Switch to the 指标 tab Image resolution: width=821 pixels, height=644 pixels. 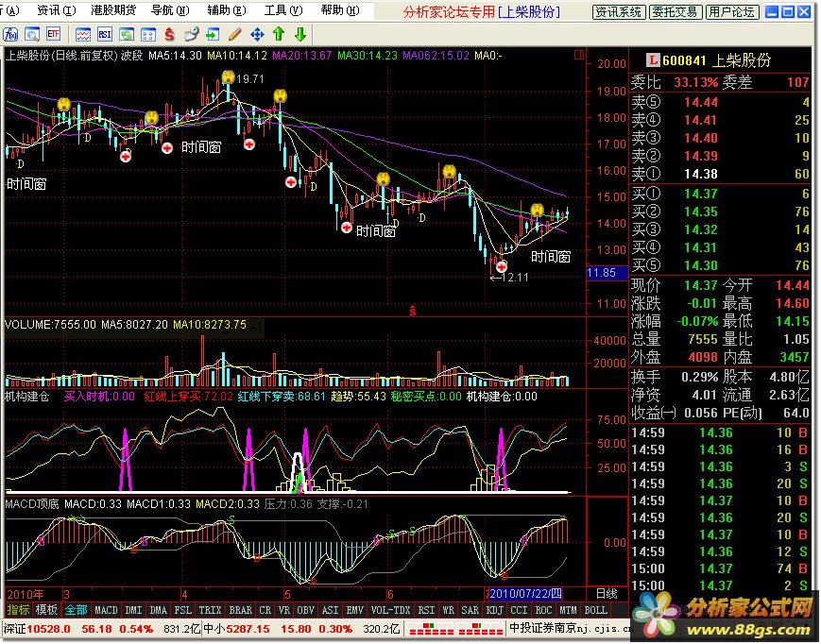17,610
